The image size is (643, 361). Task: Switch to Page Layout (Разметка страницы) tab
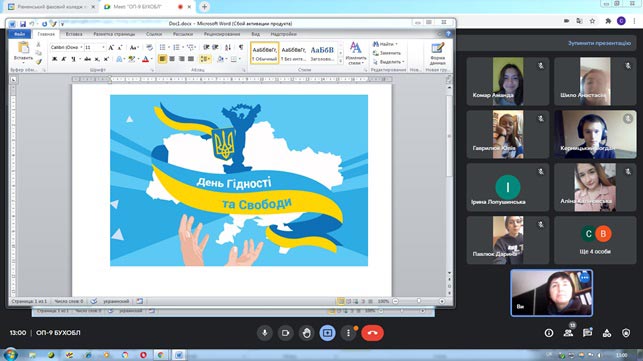pyautogui.click(x=114, y=34)
